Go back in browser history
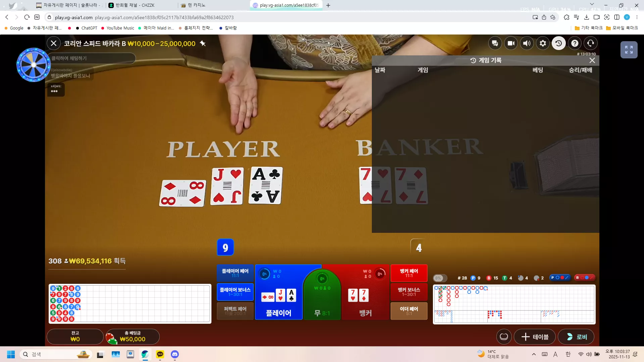 pos(7,17)
